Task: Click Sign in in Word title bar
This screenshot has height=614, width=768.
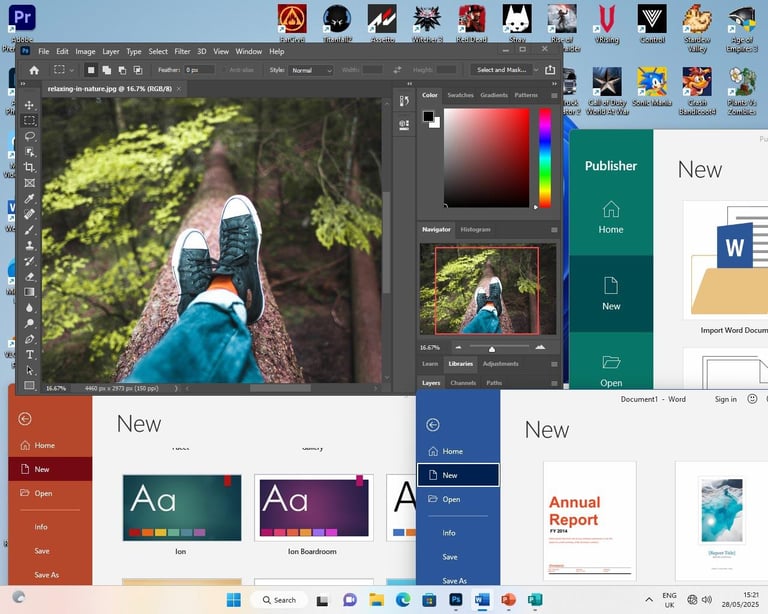Action: point(725,399)
